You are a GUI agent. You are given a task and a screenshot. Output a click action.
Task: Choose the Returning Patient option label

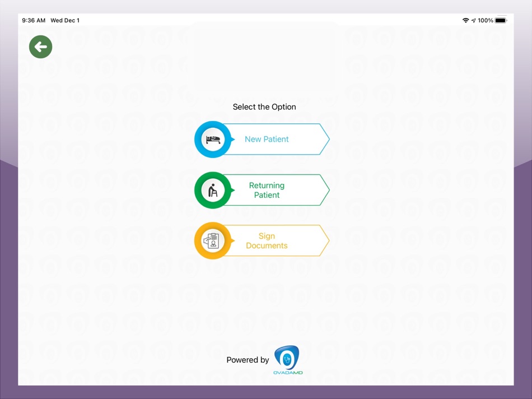coord(267,190)
